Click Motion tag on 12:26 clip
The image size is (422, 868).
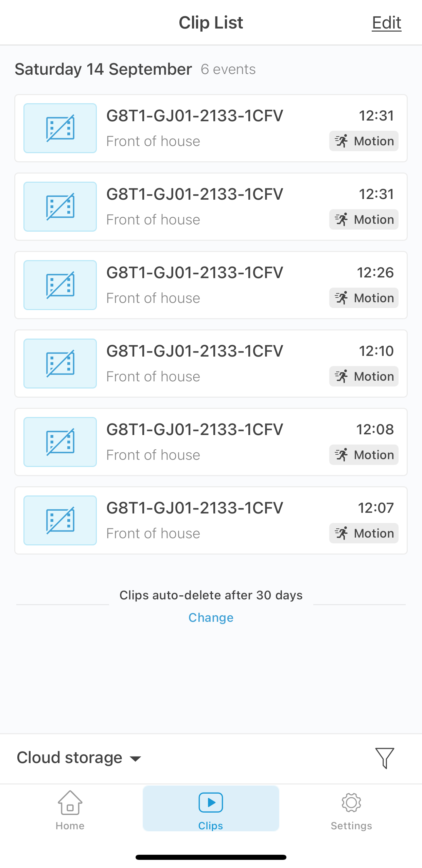(364, 298)
